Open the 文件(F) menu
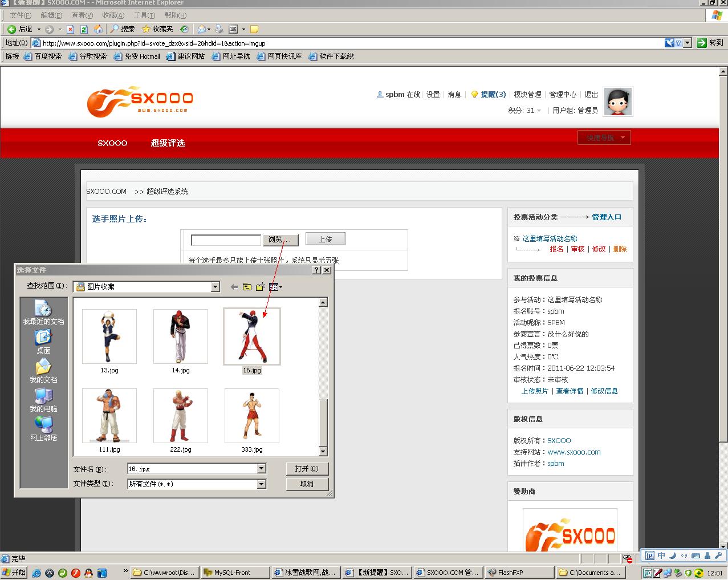 coord(21,15)
